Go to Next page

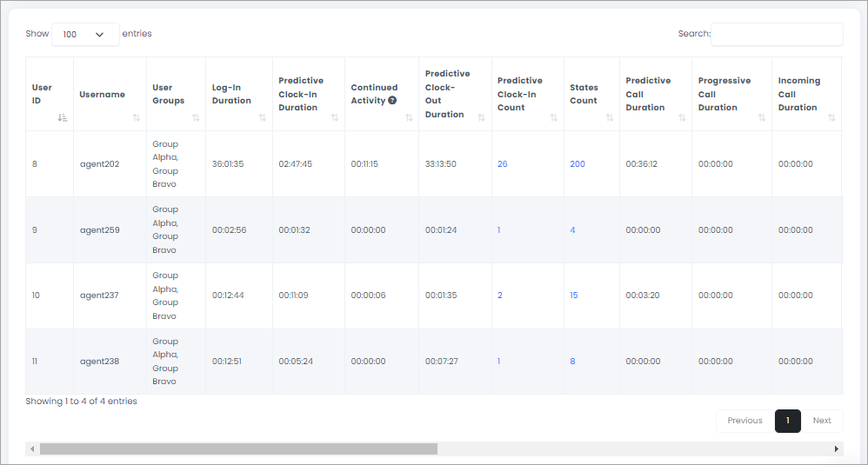pos(822,421)
